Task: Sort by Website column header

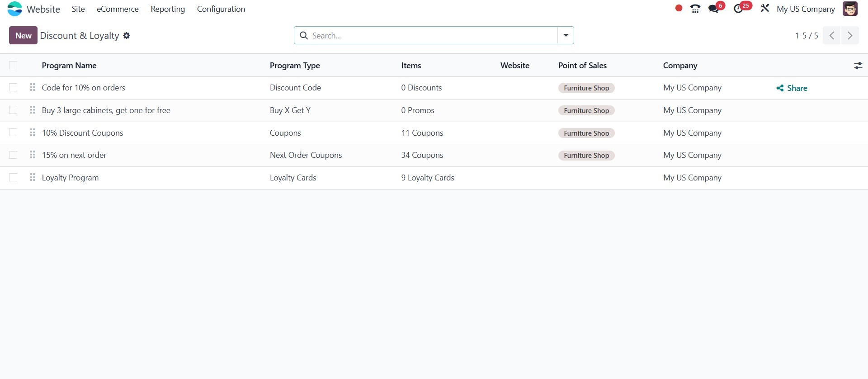Action: coord(515,66)
